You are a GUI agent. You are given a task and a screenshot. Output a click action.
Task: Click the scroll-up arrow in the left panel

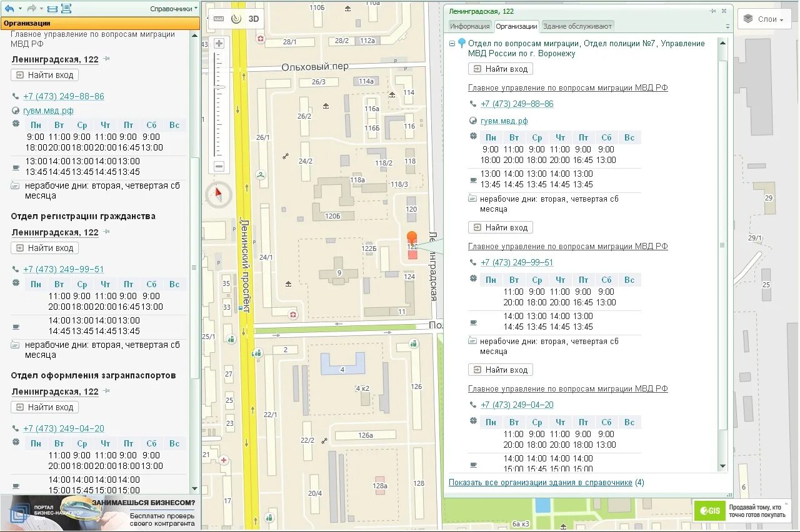click(194, 35)
